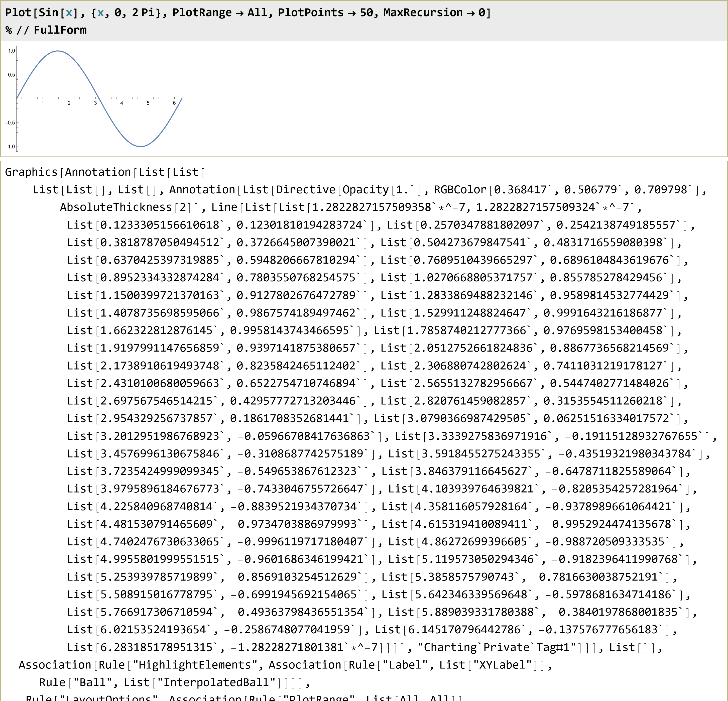Click the Plot function name in input

[x=18, y=12]
